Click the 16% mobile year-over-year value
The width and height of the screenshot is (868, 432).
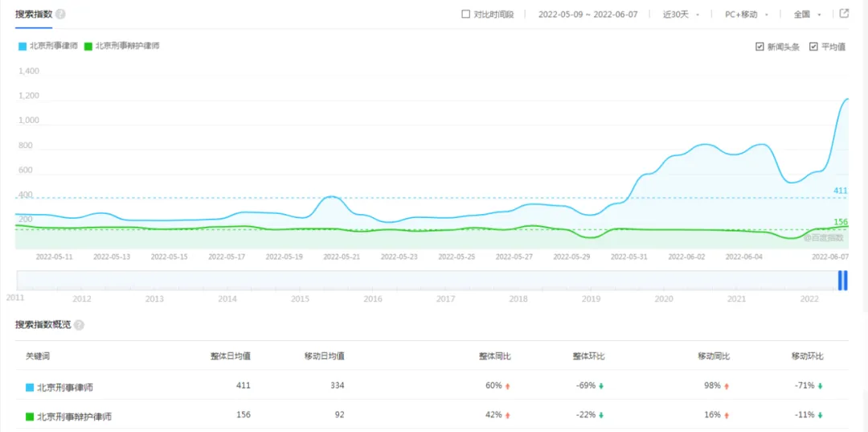(x=713, y=414)
